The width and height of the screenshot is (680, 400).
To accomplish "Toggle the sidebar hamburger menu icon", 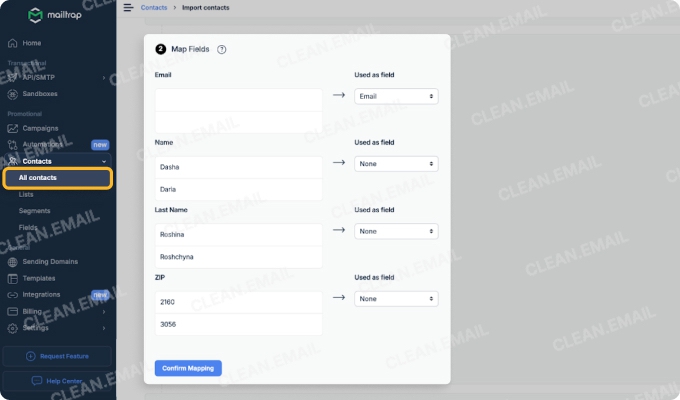I will (128, 7).
